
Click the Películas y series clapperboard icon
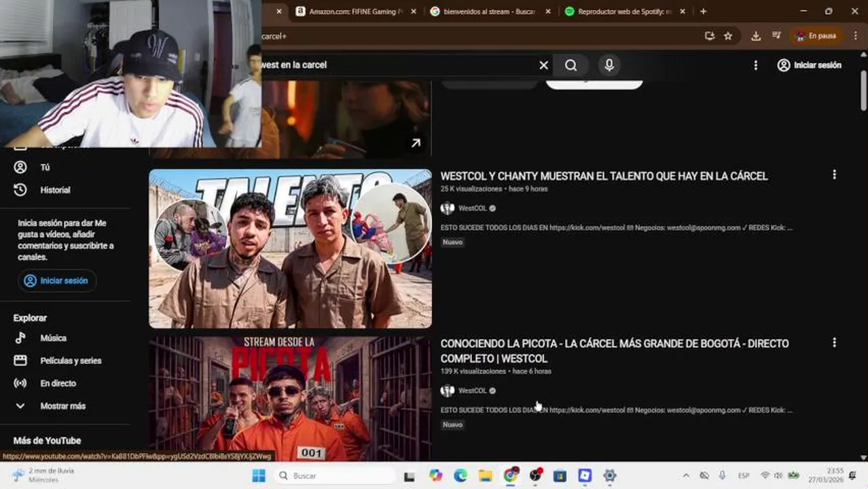(x=20, y=361)
